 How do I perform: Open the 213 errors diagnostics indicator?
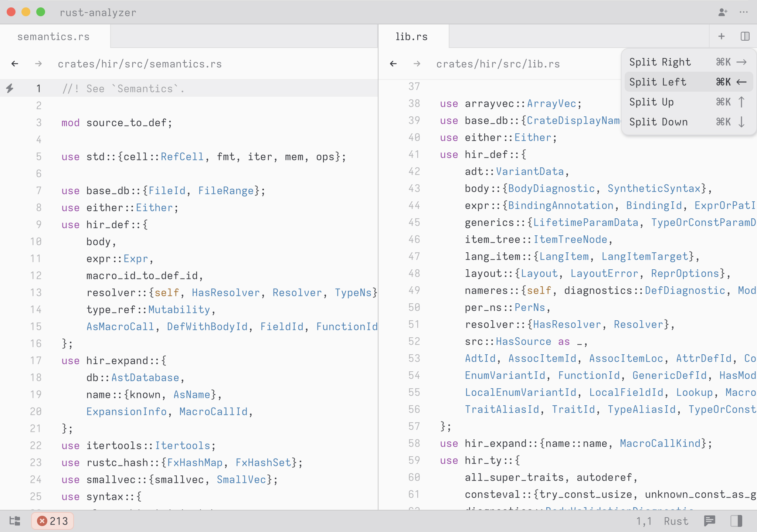52,521
